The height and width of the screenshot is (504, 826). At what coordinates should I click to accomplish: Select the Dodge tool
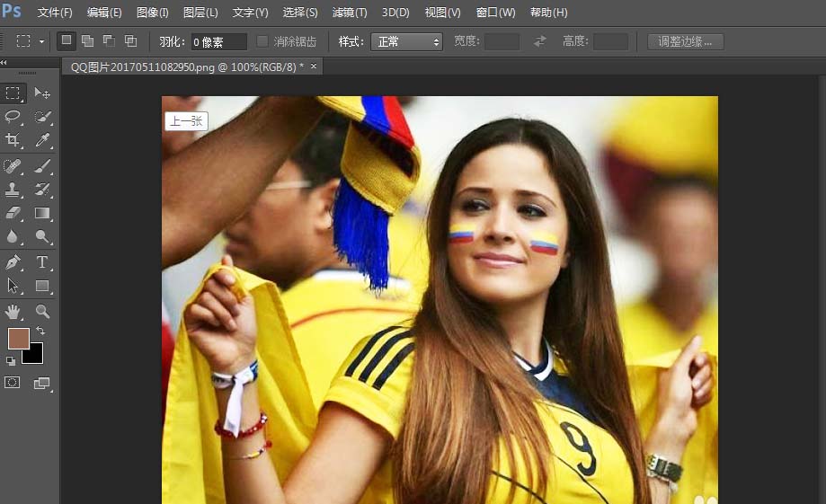42,236
